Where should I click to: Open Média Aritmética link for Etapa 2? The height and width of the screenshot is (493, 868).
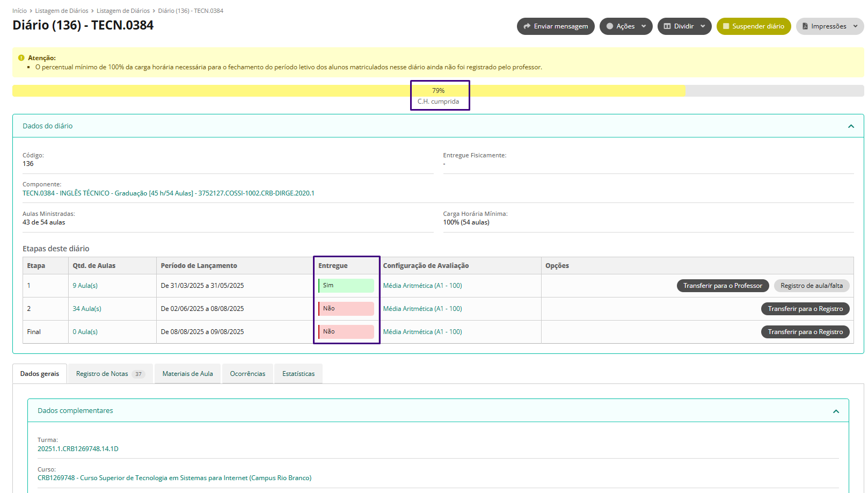tap(422, 309)
